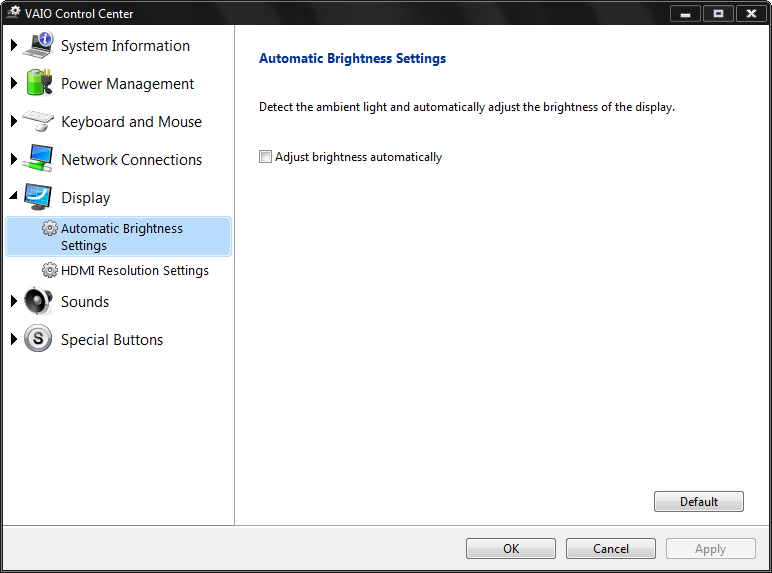Select the System Information label
This screenshot has width=772, height=573.
[125, 46]
